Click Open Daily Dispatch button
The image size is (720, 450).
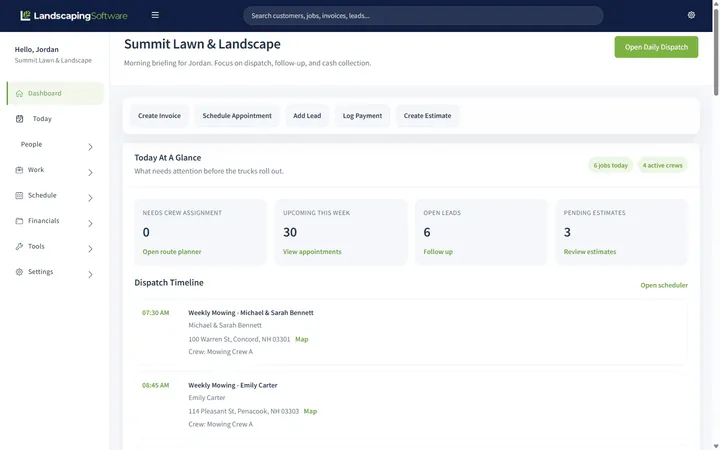point(656,47)
